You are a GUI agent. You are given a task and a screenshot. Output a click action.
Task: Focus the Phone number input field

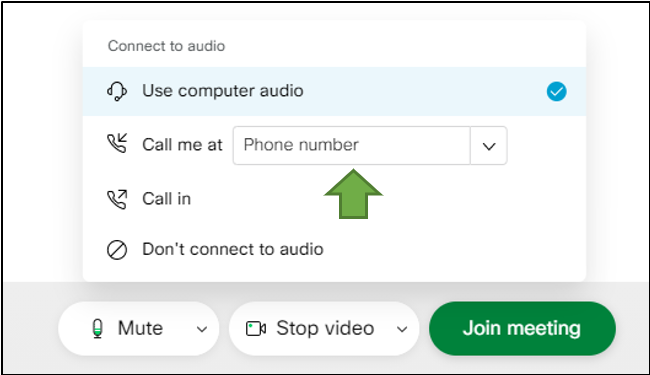[352, 145]
